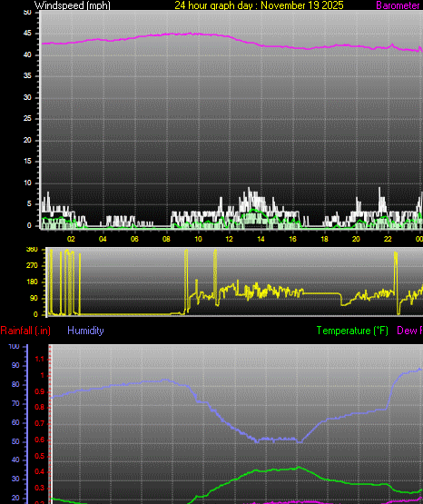Screen dimensions: 423x504
Task: Click the magenta 'Barometer' legend label
Action: pos(398,5)
